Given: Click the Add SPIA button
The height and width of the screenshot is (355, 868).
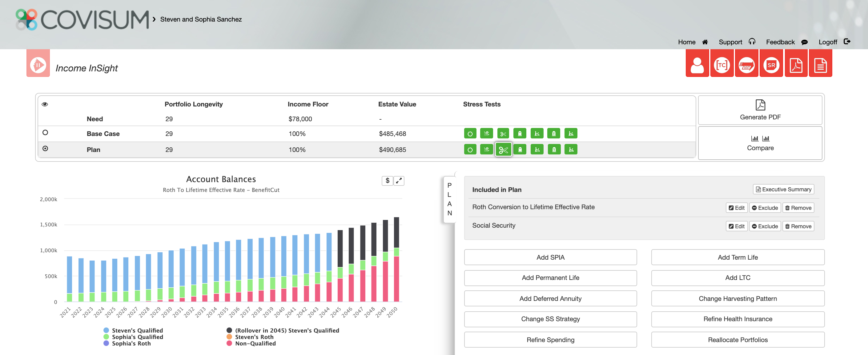Looking at the screenshot, I should click(x=550, y=257).
